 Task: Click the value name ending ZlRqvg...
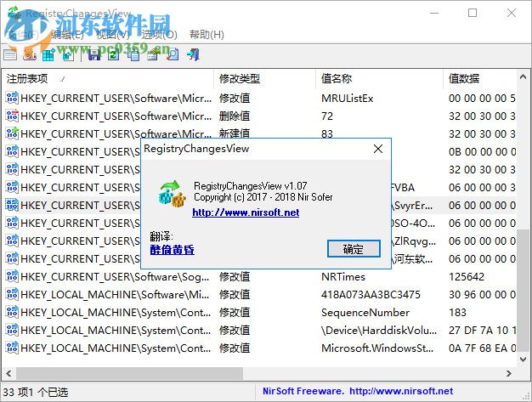pos(414,241)
